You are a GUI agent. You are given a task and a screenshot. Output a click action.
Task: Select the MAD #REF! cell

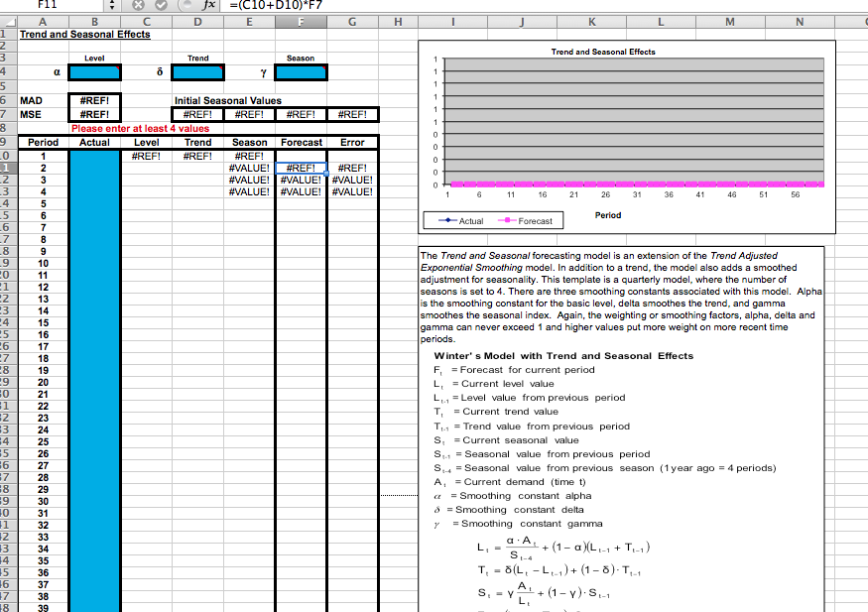coord(94,100)
